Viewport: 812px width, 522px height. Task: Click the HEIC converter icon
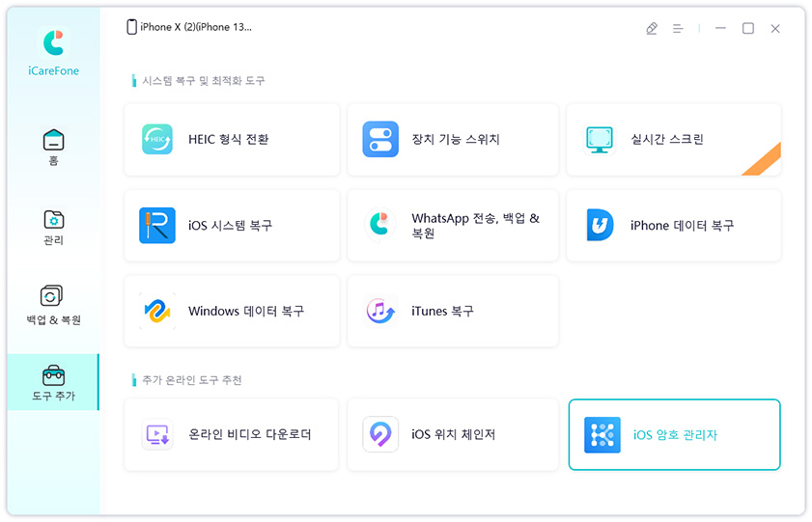click(x=157, y=139)
